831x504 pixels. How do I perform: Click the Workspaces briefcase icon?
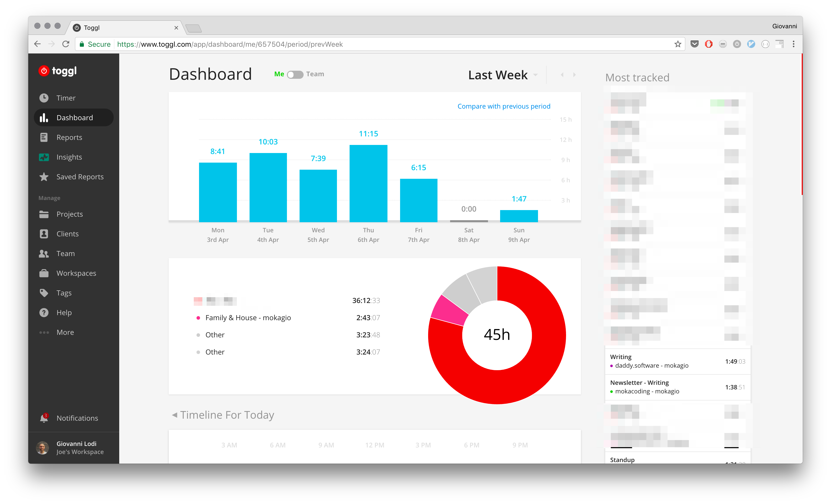(44, 273)
